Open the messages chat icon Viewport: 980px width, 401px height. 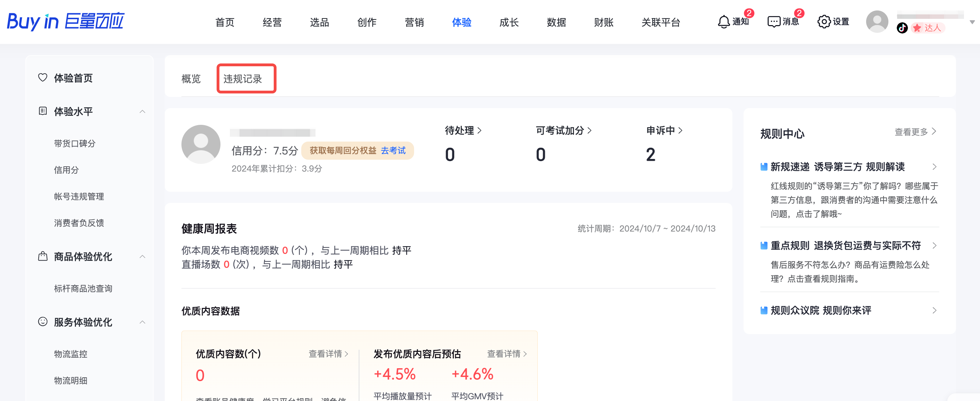click(774, 22)
